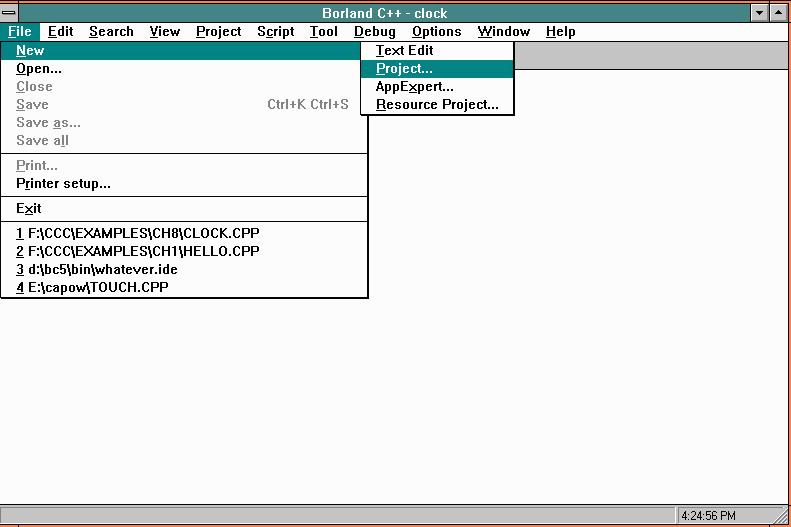This screenshot has width=791, height=527.
Task: Click the minimize arrow in title bar
Action: [759, 13]
